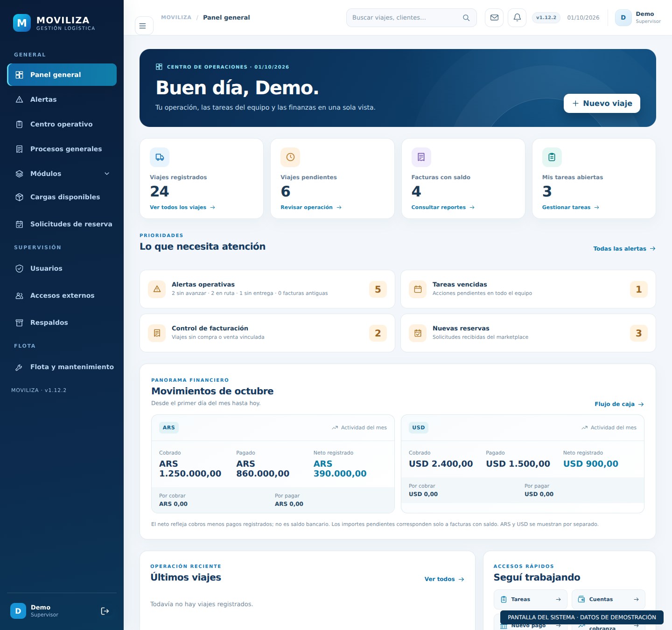Viewport: 672px width, 630px height.
Task: Open messages envelope icon in header
Action: (494, 18)
